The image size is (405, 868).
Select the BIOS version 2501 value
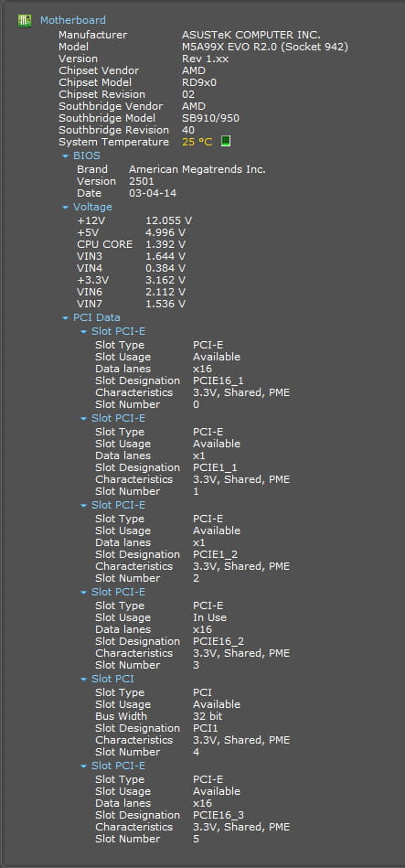click(x=142, y=182)
